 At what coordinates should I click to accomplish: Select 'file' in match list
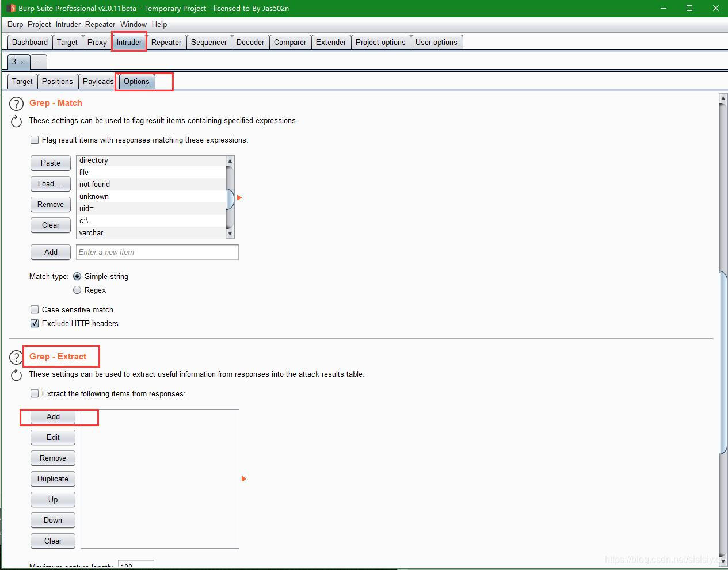(x=151, y=172)
